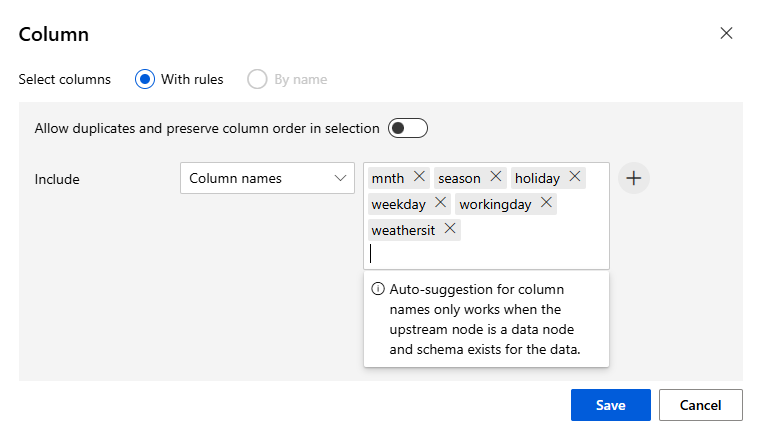Click the info icon in auto-suggestion tip

point(378,289)
